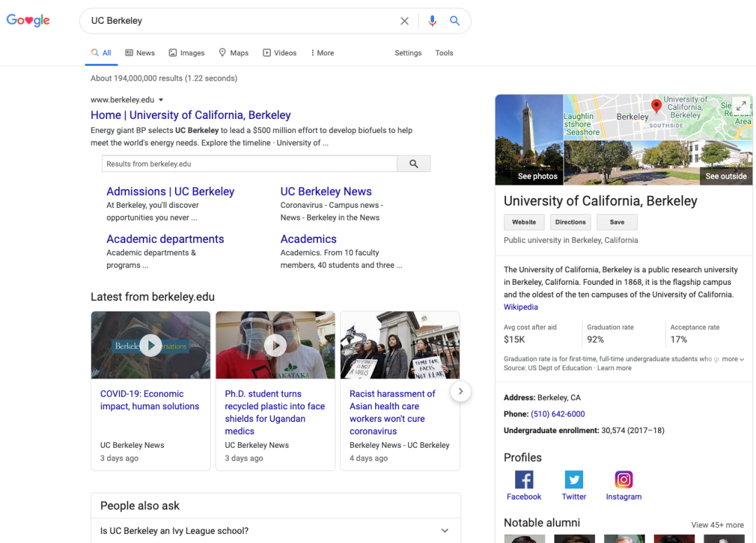Click the Google logo
The height and width of the screenshot is (543, 756).
coord(28,20)
